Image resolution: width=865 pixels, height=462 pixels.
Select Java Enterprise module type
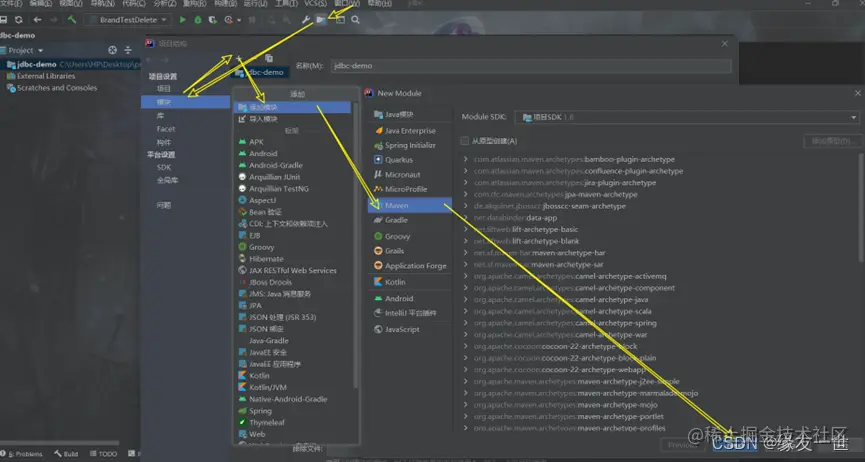[x=410, y=131]
